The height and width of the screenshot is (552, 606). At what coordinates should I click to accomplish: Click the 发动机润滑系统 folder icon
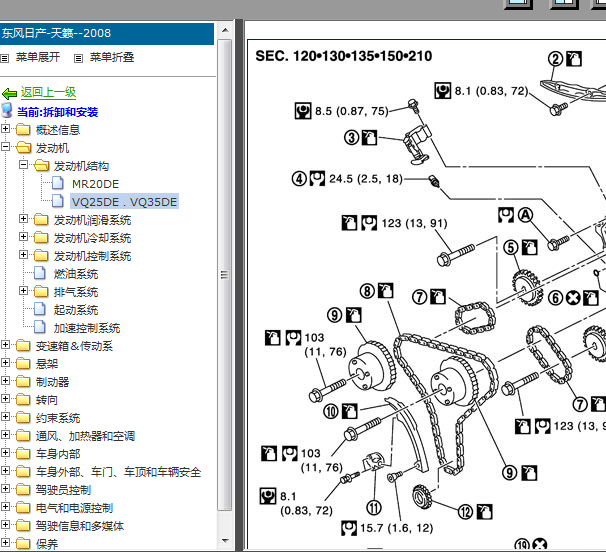tap(41, 220)
